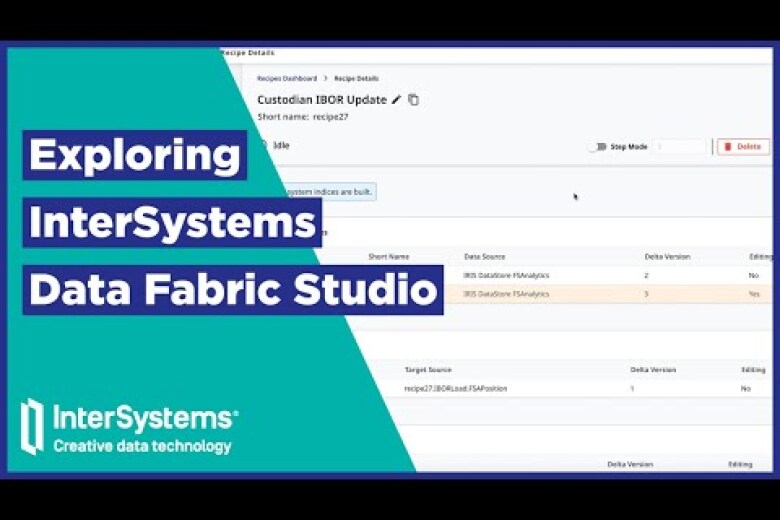Select the Recipe Details page header tab
The height and width of the screenshot is (520, 780).
point(247,52)
